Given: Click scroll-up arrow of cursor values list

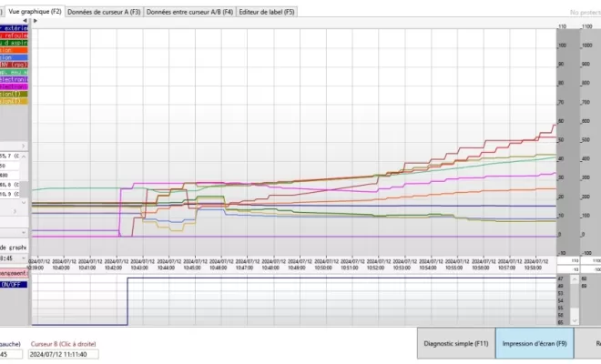Looking at the screenshot, I should pyautogui.click(x=24, y=157).
